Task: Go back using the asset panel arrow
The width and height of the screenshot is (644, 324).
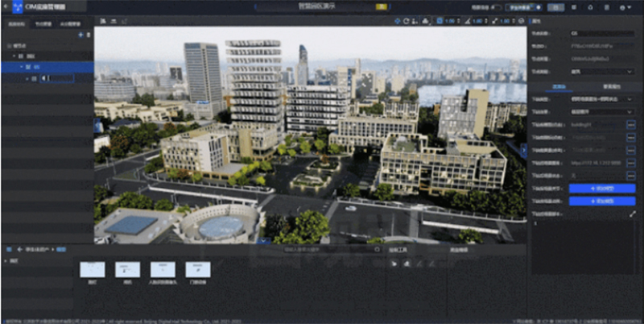Action: (19, 249)
